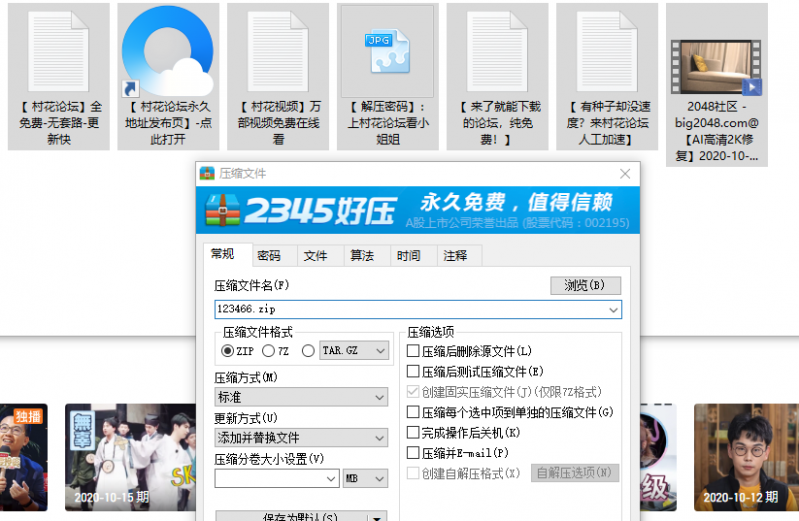The height and width of the screenshot is (521, 799).
Task: Select the 7Z format radio button
Action: (269, 351)
